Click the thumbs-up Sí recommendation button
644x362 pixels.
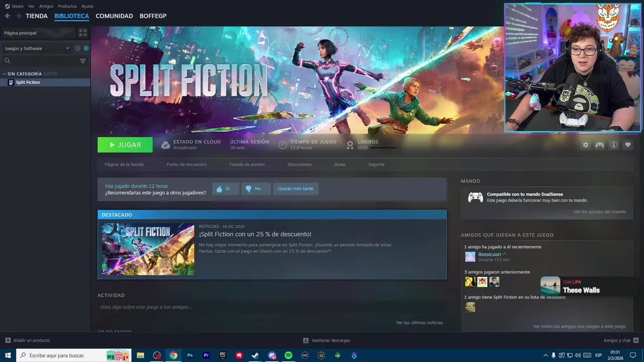click(225, 189)
